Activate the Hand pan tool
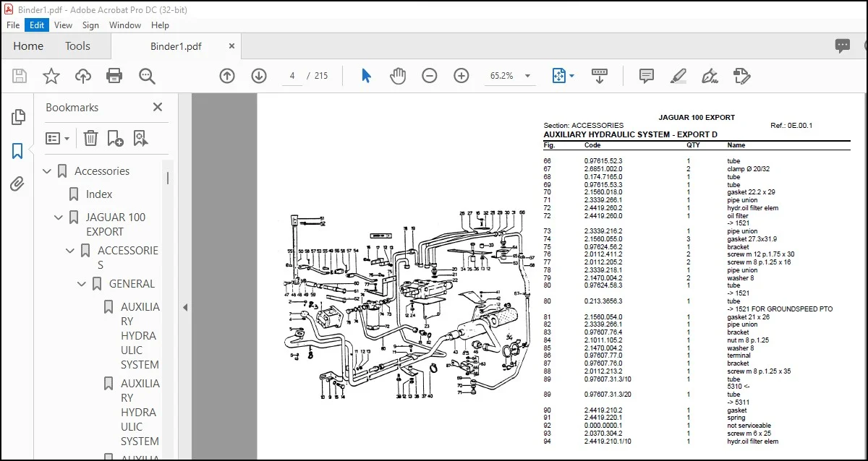The height and width of the screenshot is (461, 868). coord(398,76)
